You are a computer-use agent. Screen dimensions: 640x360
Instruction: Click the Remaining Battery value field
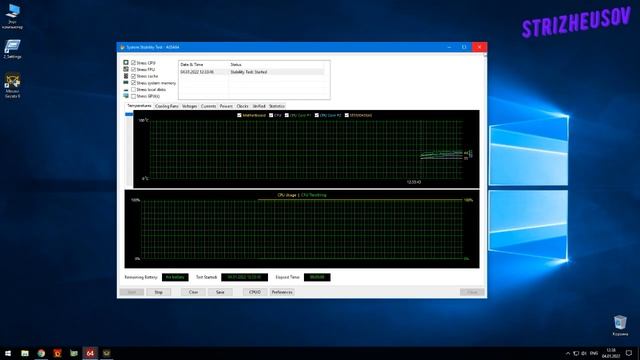pos(175,277)
